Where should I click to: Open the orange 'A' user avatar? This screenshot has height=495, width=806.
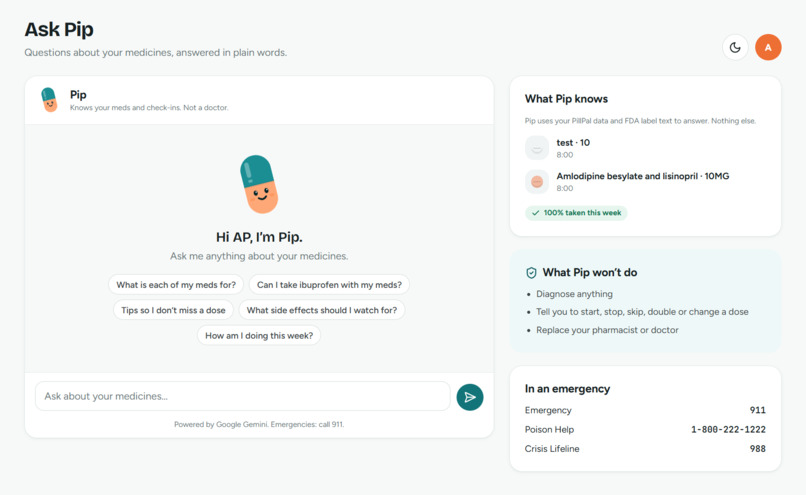click(x=768, y=47)
